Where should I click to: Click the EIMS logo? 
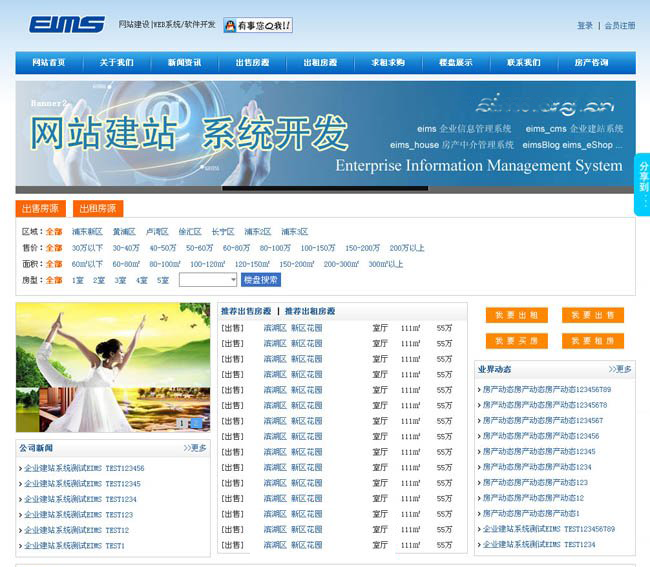66,25
